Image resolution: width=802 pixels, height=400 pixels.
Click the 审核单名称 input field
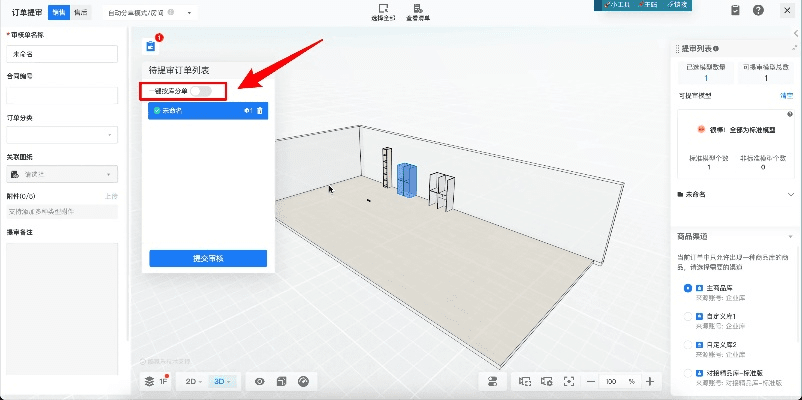click(62, 53)
